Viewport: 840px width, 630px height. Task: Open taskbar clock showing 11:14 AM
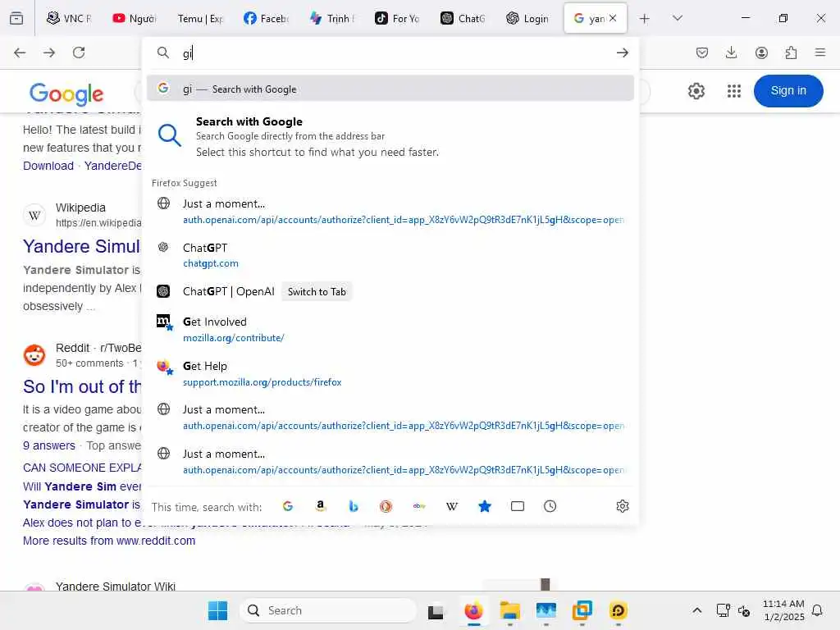pos(783,610)
